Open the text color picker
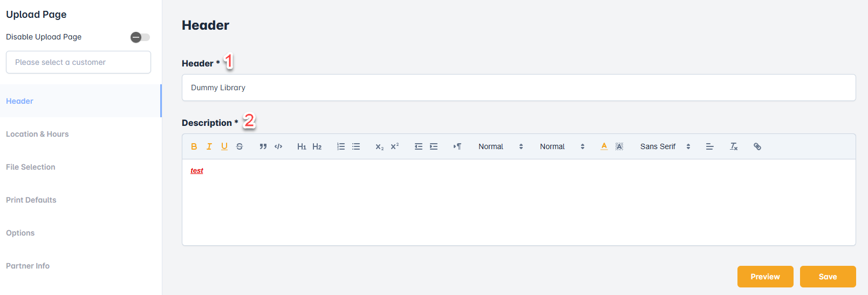Image resolution: width=868 pixels, height=295 pixels. click(x=604, y=146)
